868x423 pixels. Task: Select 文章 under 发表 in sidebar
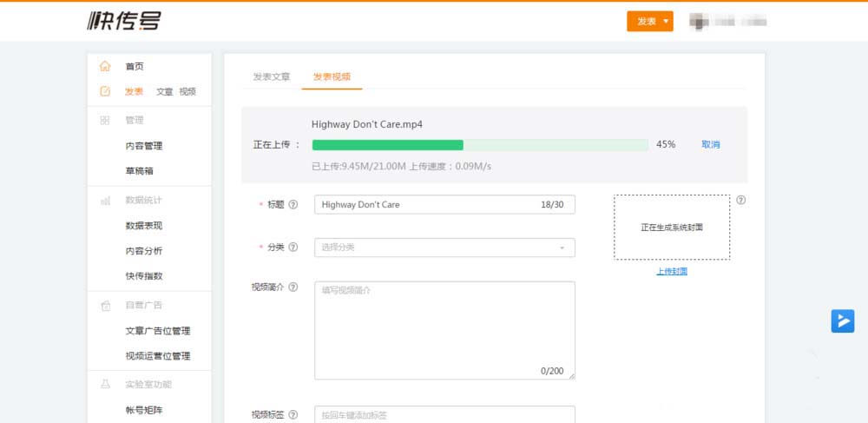point(165,92)
